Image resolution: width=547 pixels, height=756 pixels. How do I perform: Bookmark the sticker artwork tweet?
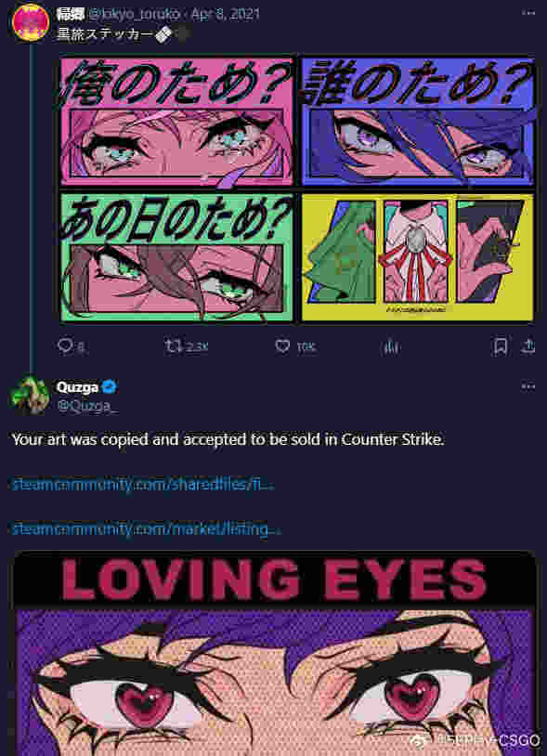501,346
